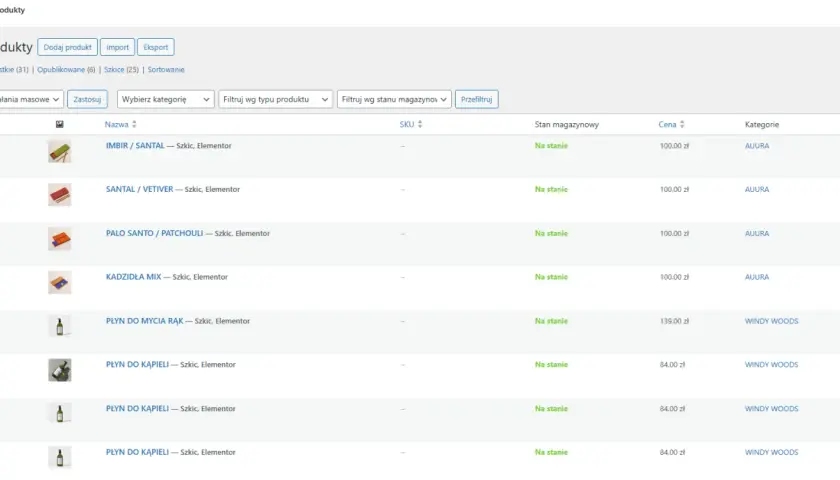Open Filtruj wg typu produktu dropdown
The image size is (840, 480).
275,99
